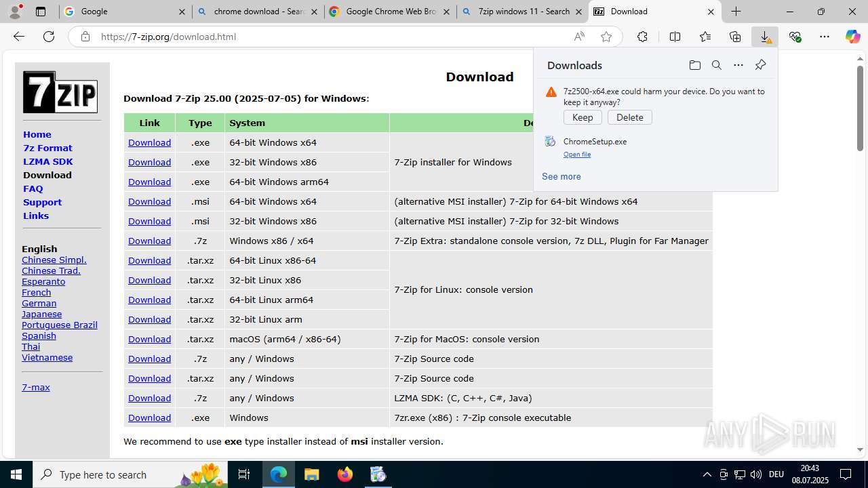Open Microsoft Edge from the taskbar

(x=279, y=474)
